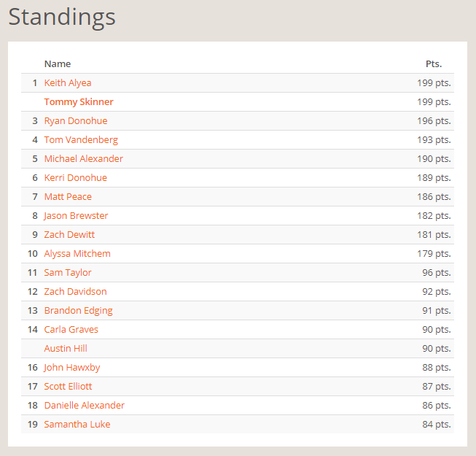Click the Pts. column header
This screenshot has height=456, width=476.
[434, 64]
